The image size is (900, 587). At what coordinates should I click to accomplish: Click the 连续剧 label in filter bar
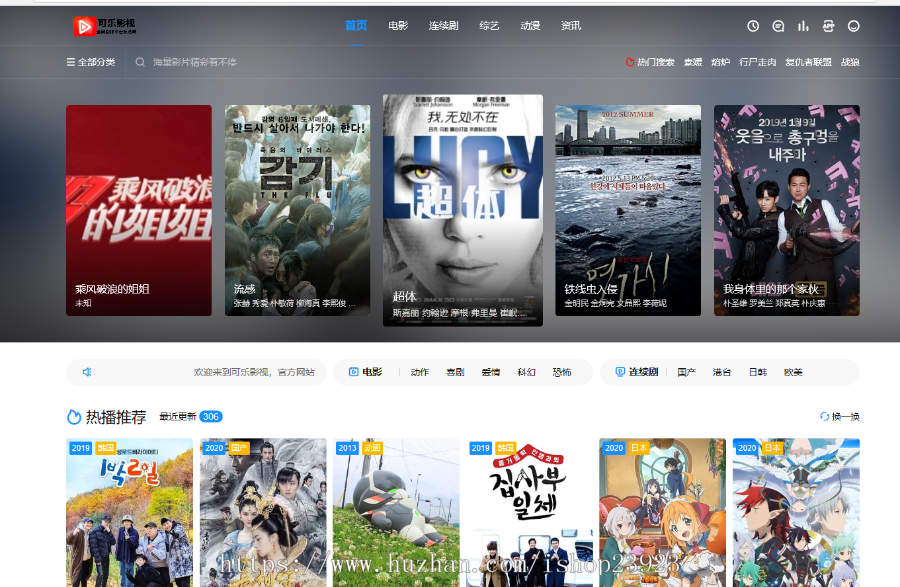(x=643, y=372)
